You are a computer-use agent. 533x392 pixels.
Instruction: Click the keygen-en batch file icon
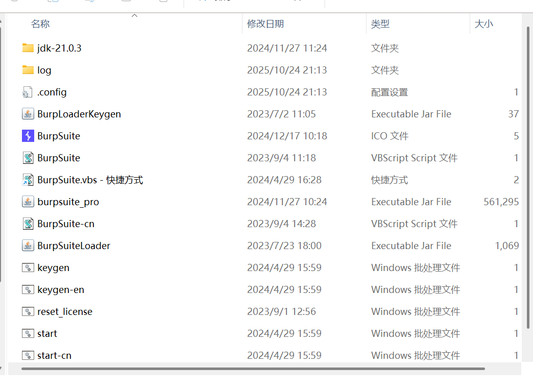tap(28, 290)
